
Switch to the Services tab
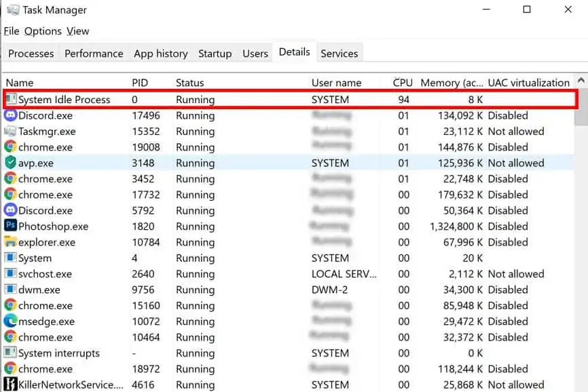339,53
